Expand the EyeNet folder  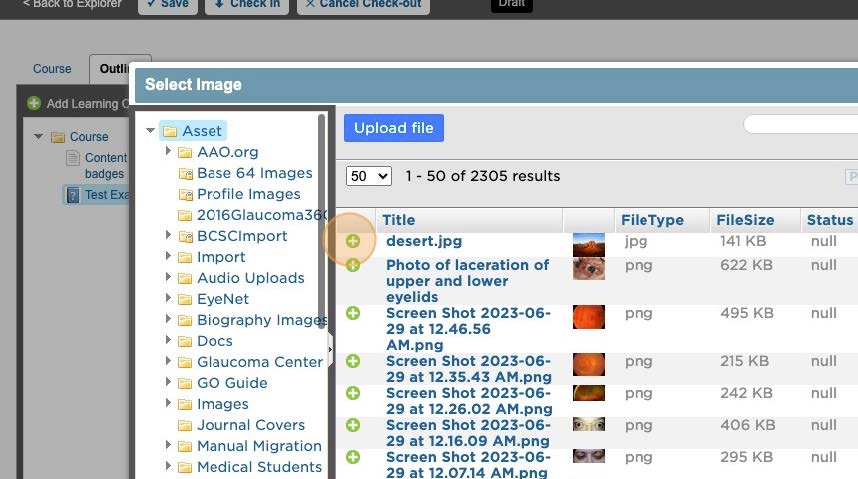point(168,297)
